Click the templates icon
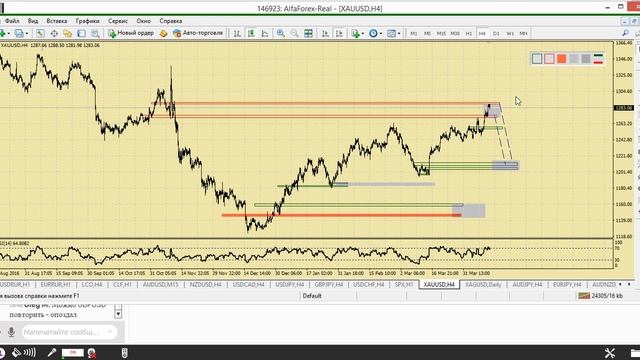The width and height of the screenshot is (640, 360). (x=391, y=33)
